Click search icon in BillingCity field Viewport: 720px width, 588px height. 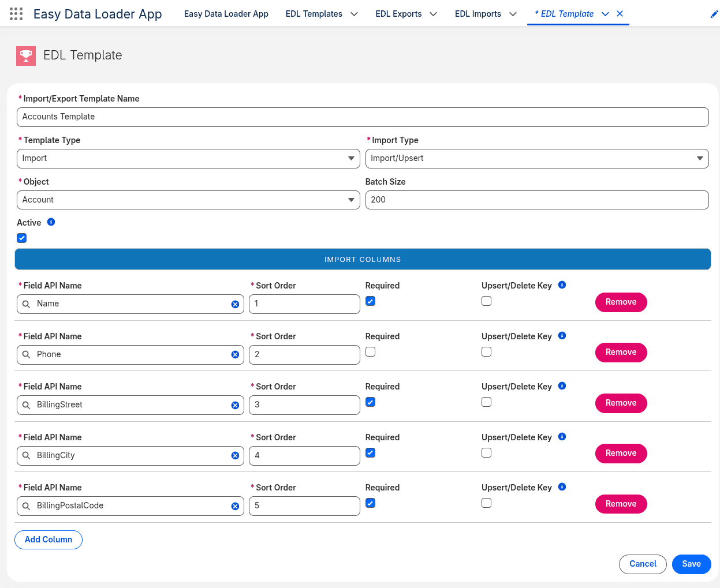tap(26, 456)
